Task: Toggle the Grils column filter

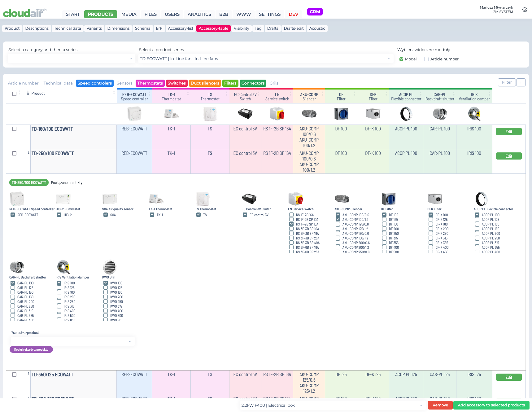Action: (274, 83)
